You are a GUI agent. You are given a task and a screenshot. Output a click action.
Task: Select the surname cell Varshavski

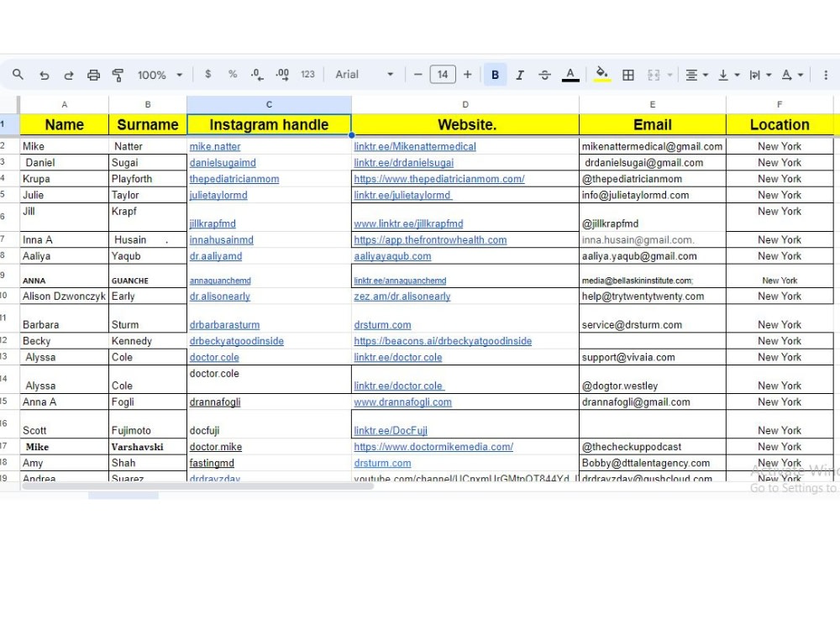point(148,447)
